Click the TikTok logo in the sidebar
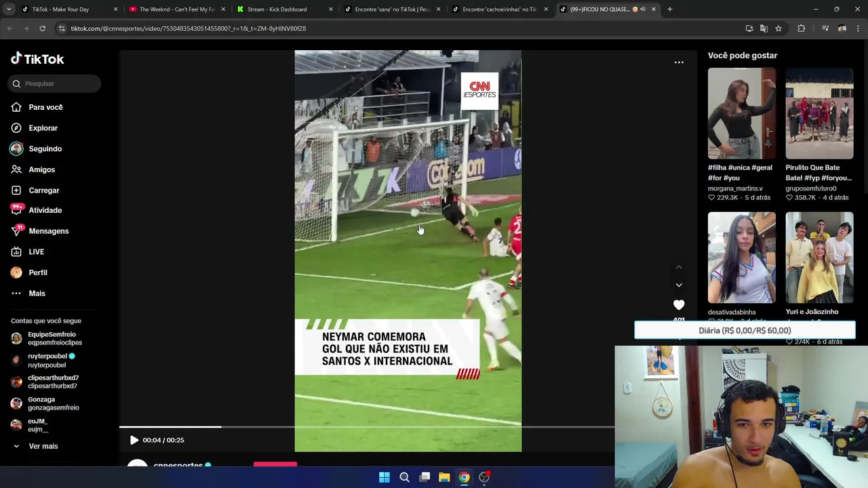The image size is (868, 488). coord(37,59)
